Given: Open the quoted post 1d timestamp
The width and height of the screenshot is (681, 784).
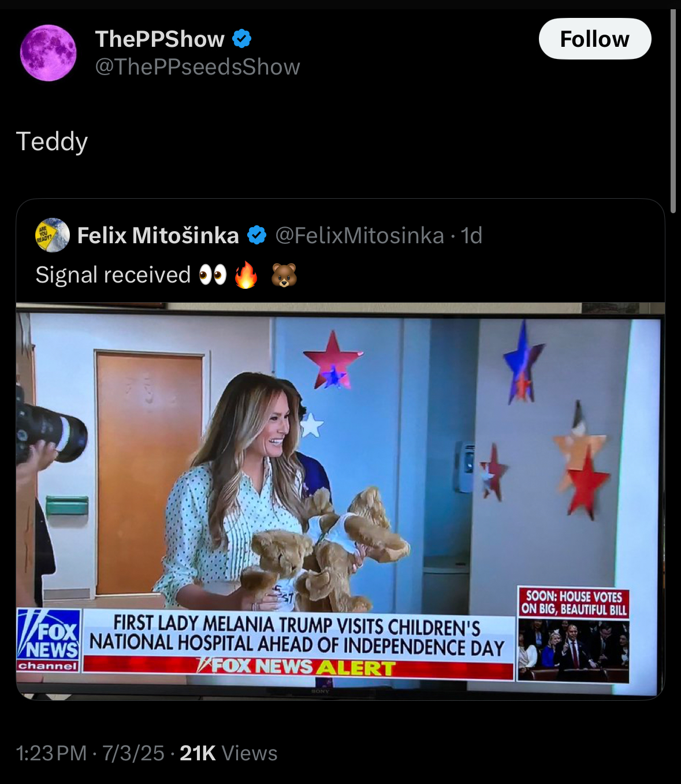Looking at the screenshot, I should coord(471,235).
